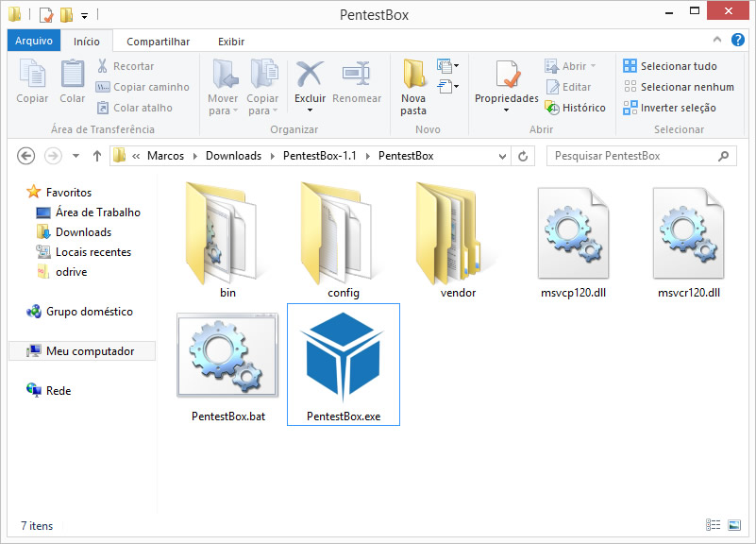Select the msvcp120.dll file

(573, 243)
